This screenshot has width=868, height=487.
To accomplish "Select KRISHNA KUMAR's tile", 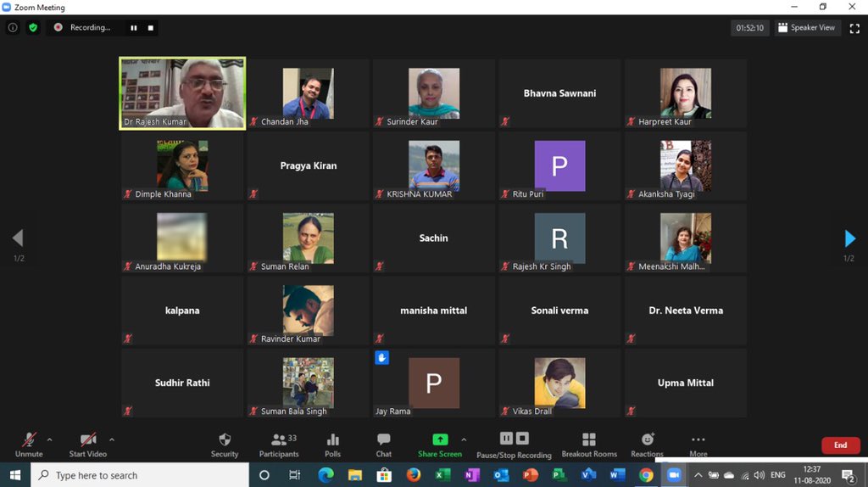I will (x=434, y=165).
